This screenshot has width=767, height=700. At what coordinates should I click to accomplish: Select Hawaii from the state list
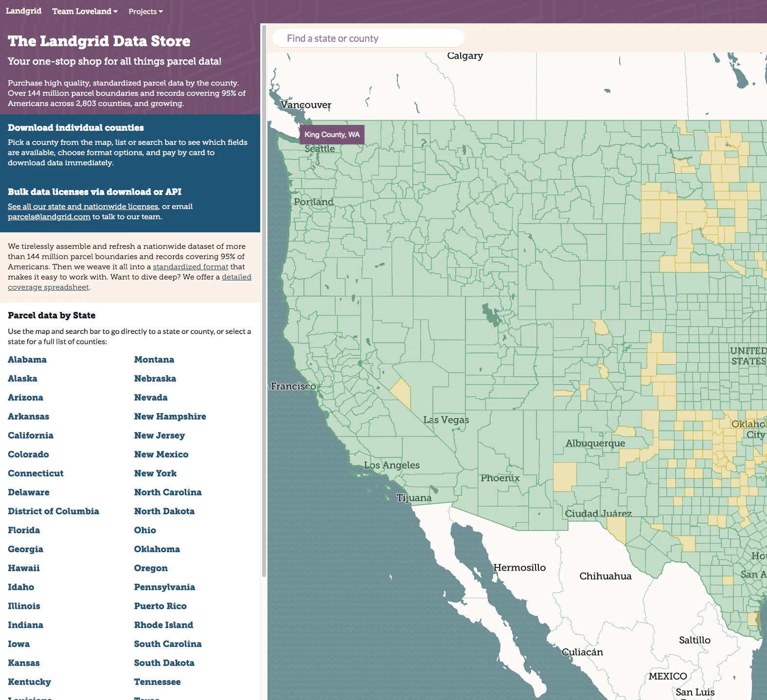(x=24, y=568)
